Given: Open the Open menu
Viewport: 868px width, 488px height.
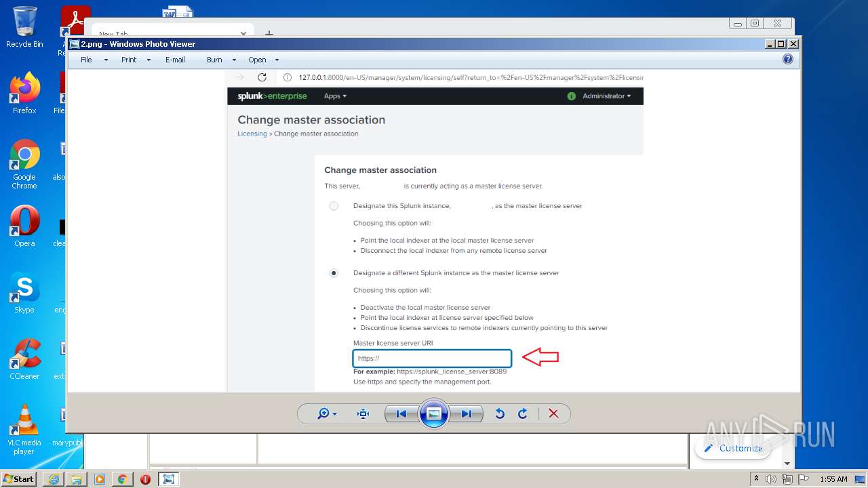Looking at the screenshot, I should [x=257, y=60].
